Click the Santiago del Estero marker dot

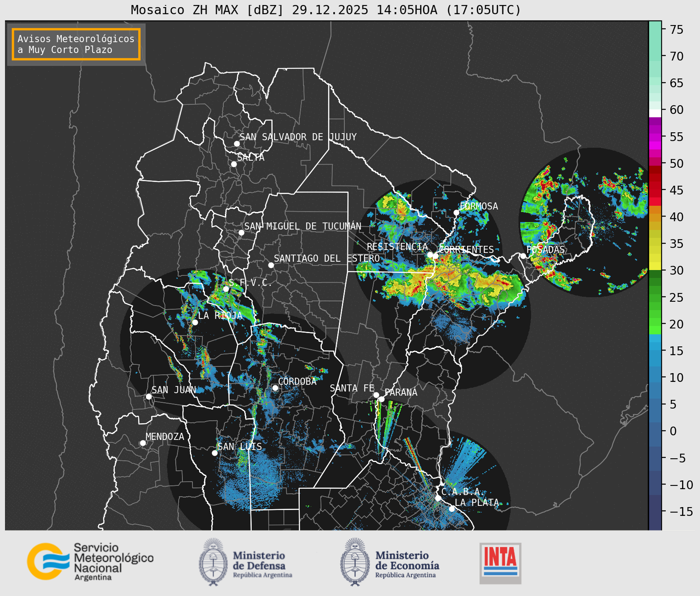[271, 265]
